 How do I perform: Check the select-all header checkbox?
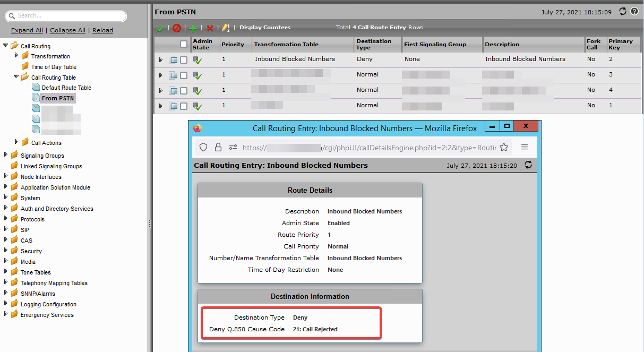[183, 45]
